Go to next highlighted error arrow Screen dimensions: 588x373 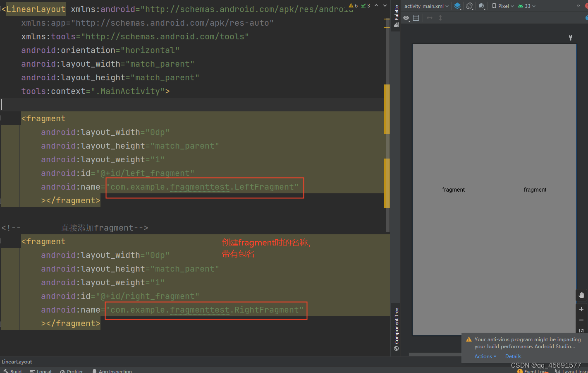(385, 6)
